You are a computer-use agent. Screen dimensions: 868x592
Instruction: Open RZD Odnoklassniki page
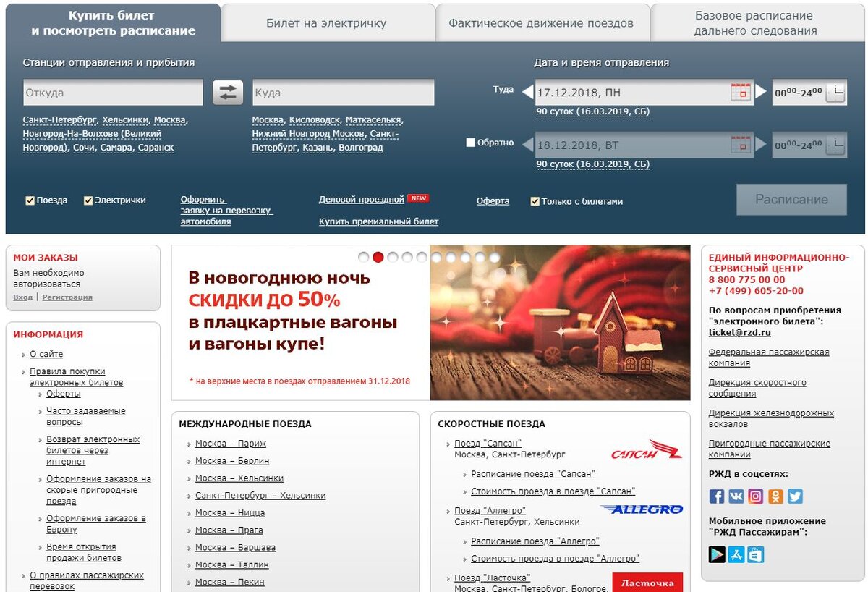click(775, 496)
